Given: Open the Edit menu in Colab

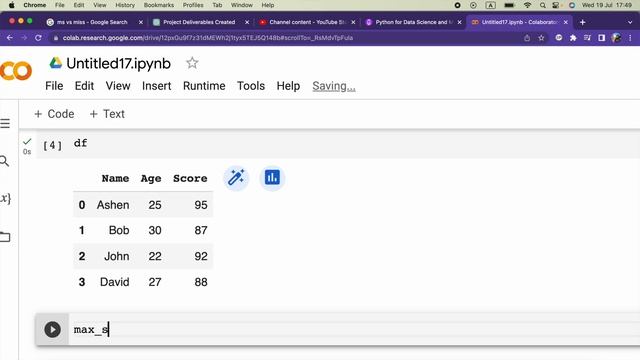Looking at the screenshot, I should click(84, 86).
